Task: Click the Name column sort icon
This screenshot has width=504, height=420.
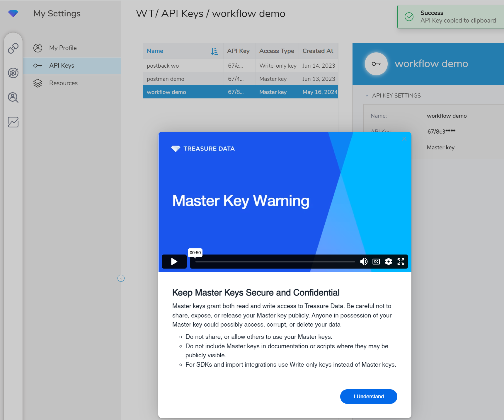Action: 214,51
